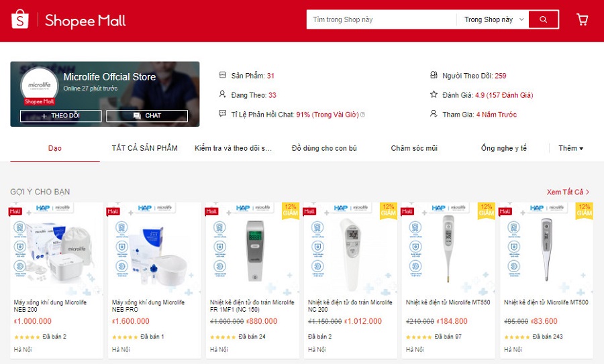Follow the store with THEO DÕI button
This screenshot has width=604, height=364.
coord(61,116)
